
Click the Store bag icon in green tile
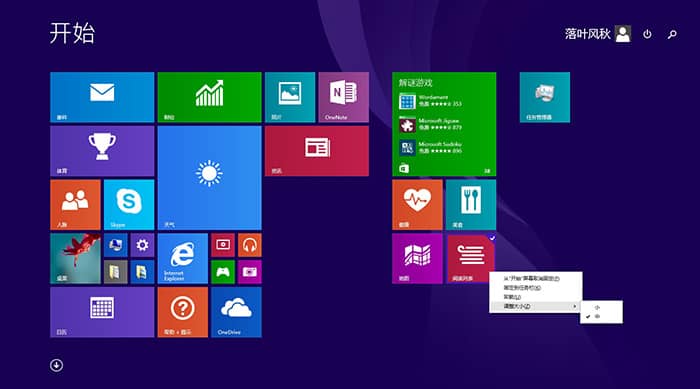(404, 168)
